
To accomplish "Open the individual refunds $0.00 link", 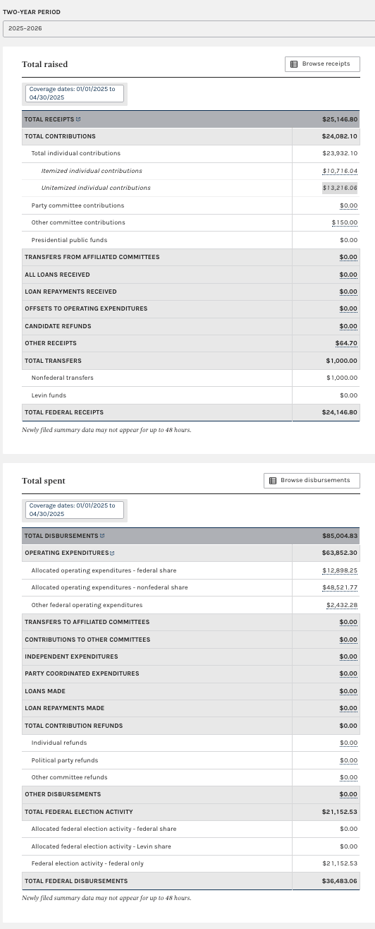I will pos(349,743).
